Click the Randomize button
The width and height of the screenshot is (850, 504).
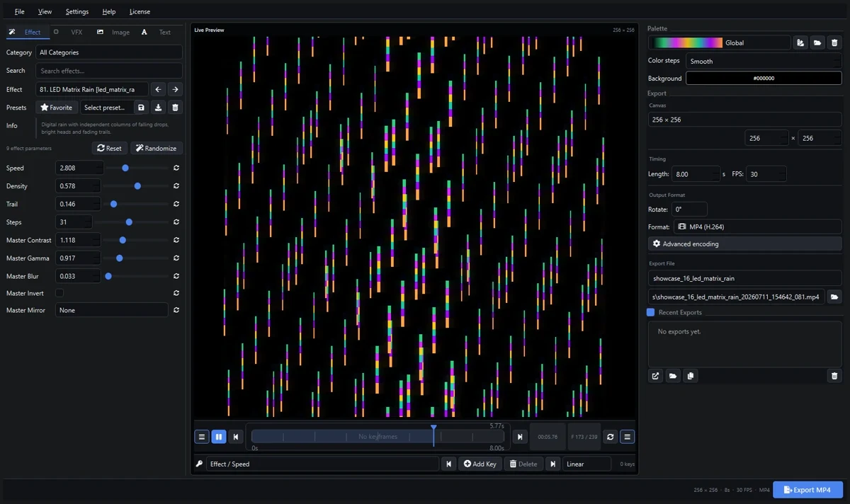(157, 148)
